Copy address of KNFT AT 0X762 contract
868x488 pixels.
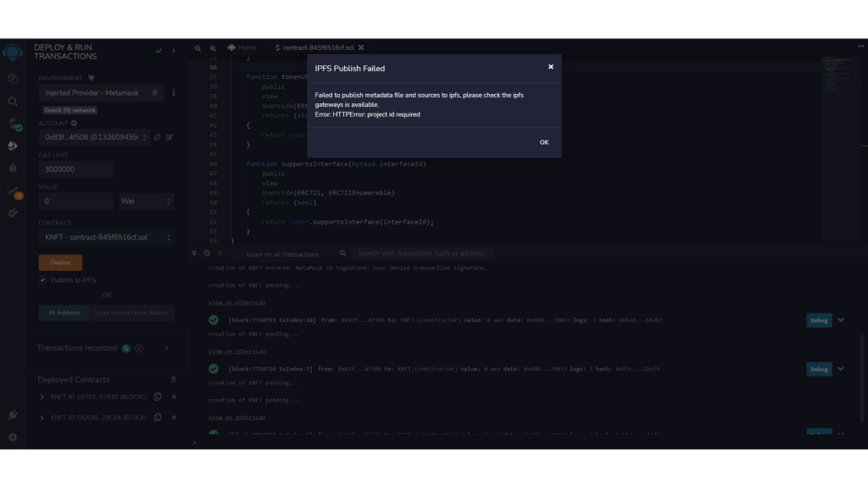pyautogui.click(x=159, y=396)
